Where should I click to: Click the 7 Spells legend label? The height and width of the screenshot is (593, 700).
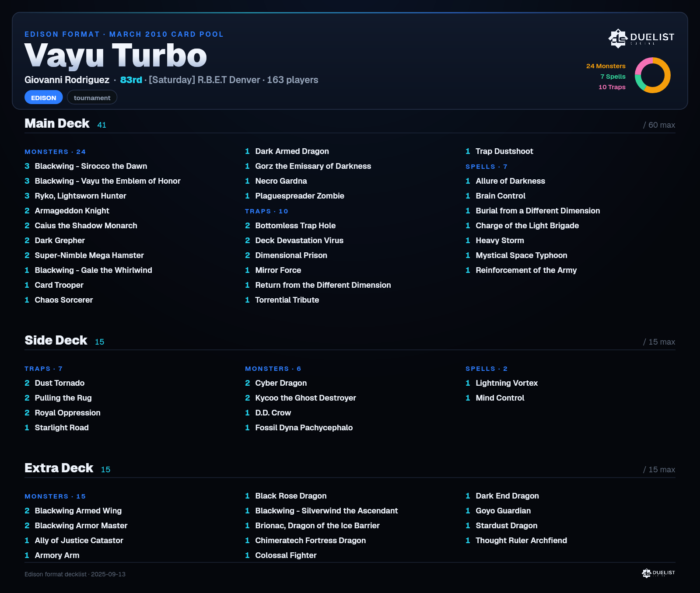coord(613,77)
